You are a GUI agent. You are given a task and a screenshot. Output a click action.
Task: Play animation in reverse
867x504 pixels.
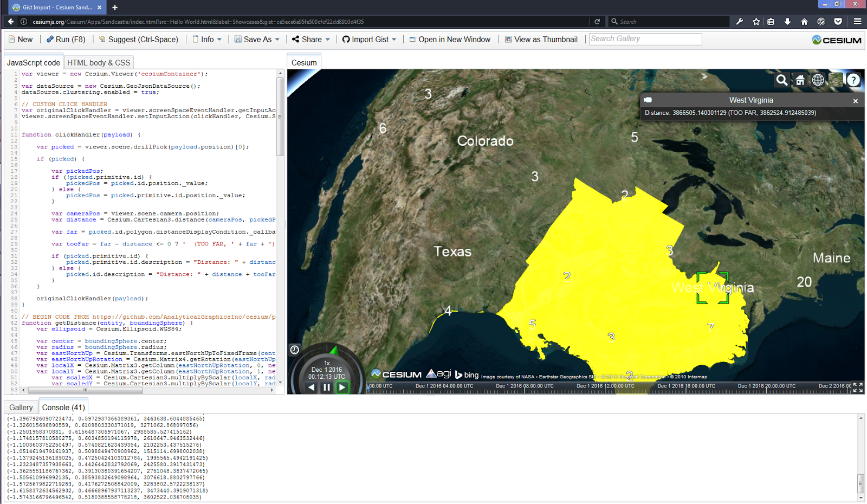click(311, 387)
